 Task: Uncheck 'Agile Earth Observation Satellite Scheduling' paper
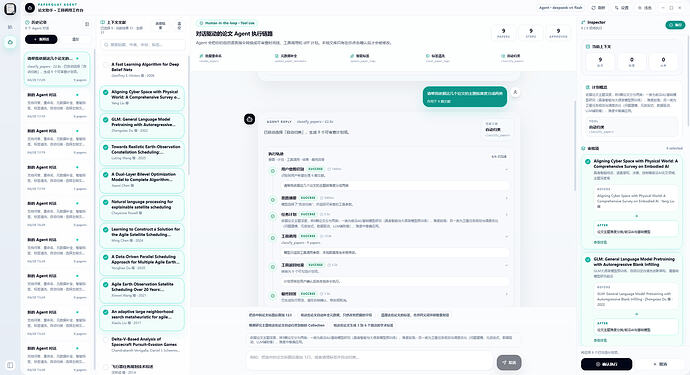(106, 284)
